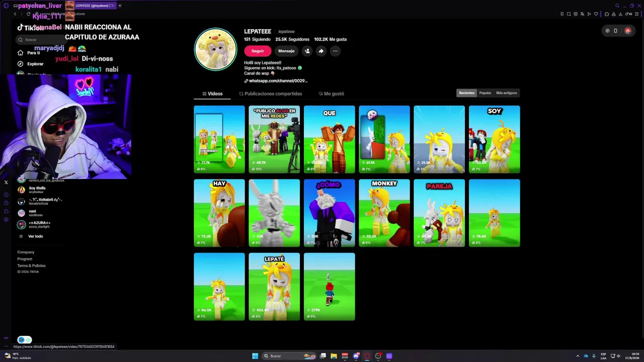This screenshot has width=644, height=362.
Task: Open the video captioned QUE
Action: 329,139
